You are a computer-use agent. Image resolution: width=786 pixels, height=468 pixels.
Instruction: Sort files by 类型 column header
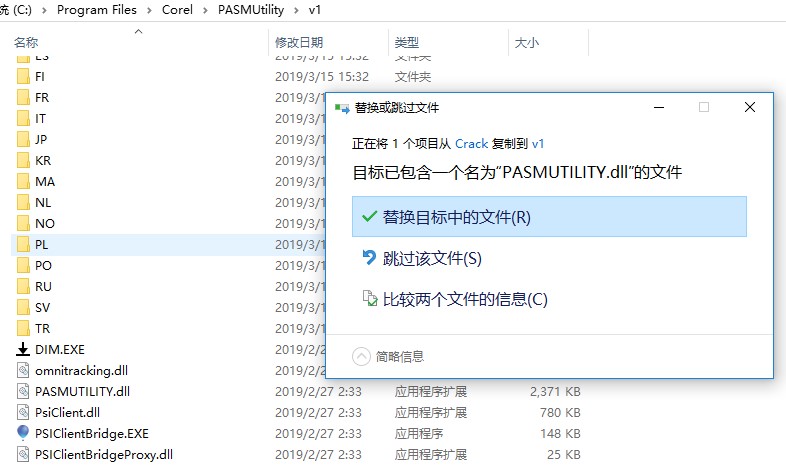[x=406, y=43]
